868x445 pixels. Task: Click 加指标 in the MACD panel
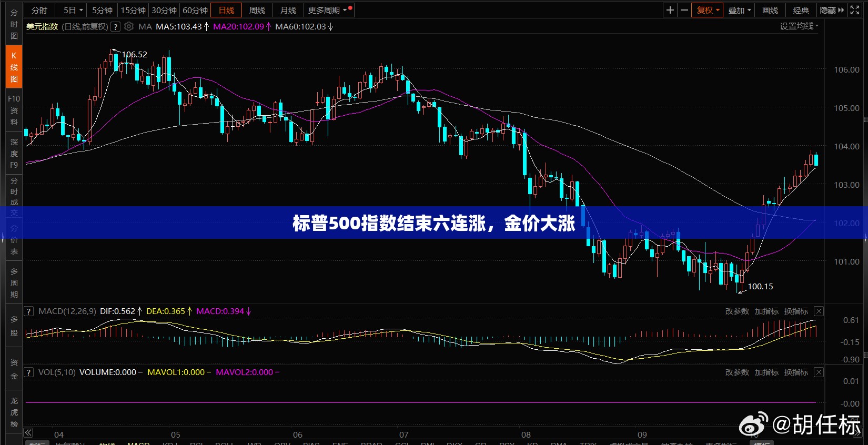click(x=766, y=311)
